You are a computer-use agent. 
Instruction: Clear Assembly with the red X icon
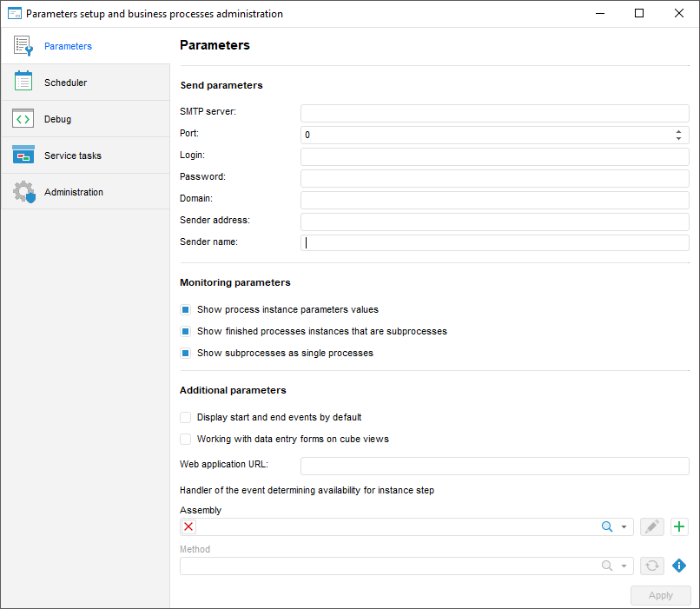(189, 527)
